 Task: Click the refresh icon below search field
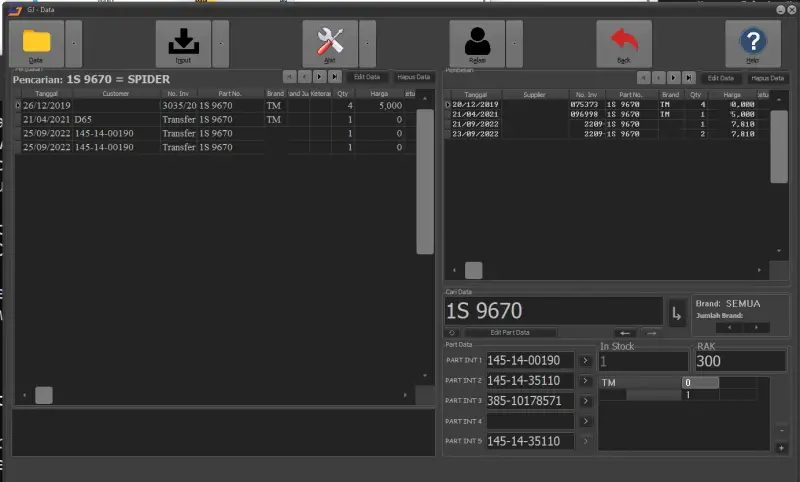(452, 333)
